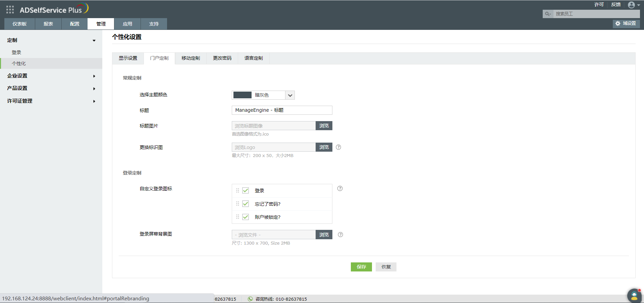Switch to the 显示设置 tab
The image size is (644, 303).
(x=128, y=58)
